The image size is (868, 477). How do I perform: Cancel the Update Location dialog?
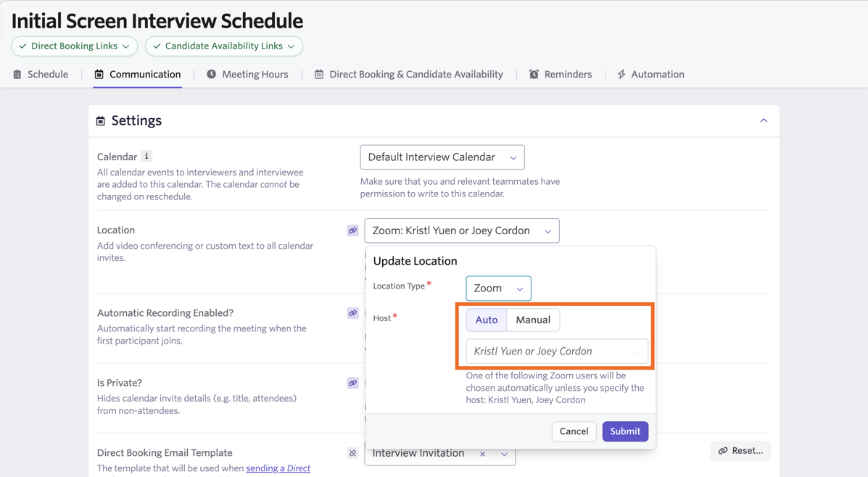tap(574, 431)
